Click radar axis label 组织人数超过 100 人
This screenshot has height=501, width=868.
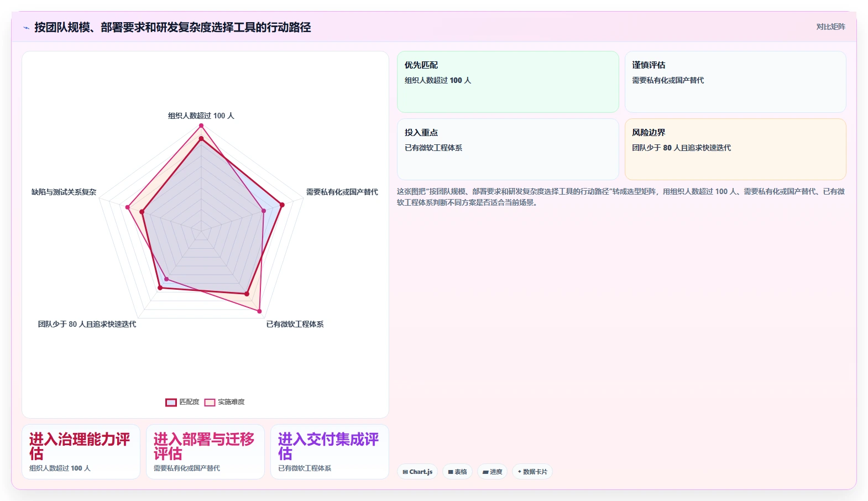pos(201,116)
